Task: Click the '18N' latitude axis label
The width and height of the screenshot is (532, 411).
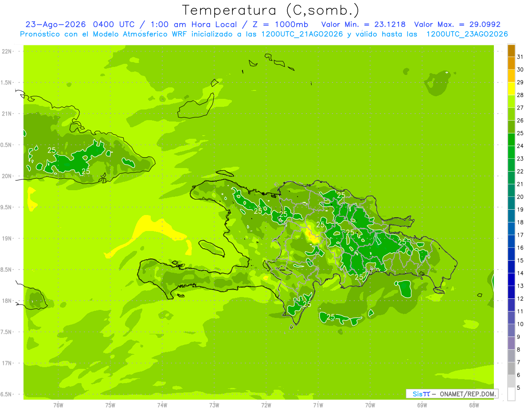Action: (x=8, y=301)
